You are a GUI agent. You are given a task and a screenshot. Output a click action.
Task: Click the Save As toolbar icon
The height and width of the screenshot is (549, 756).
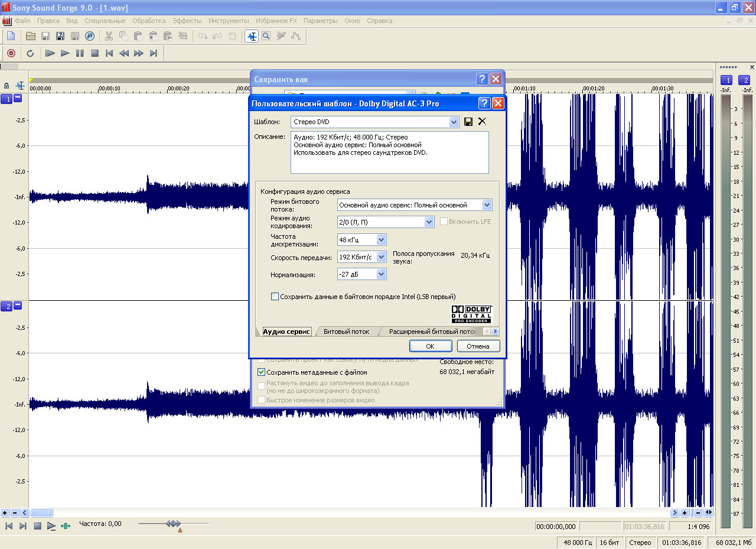[60, 36]
